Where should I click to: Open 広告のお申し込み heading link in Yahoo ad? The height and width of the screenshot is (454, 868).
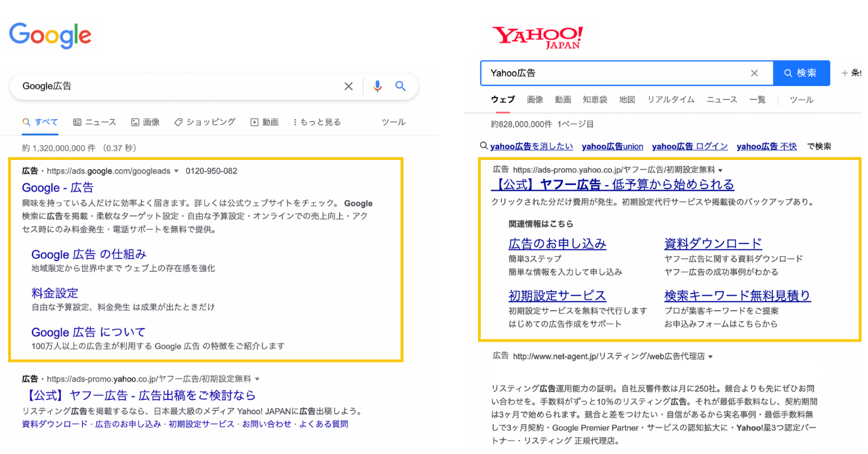[557, 243]
